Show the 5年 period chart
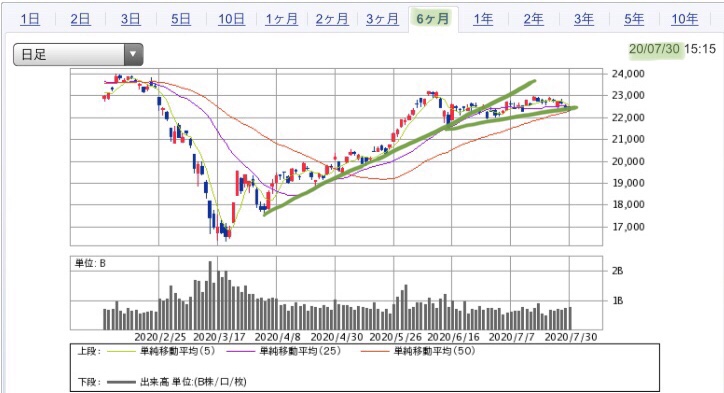 tap(634, 19)
